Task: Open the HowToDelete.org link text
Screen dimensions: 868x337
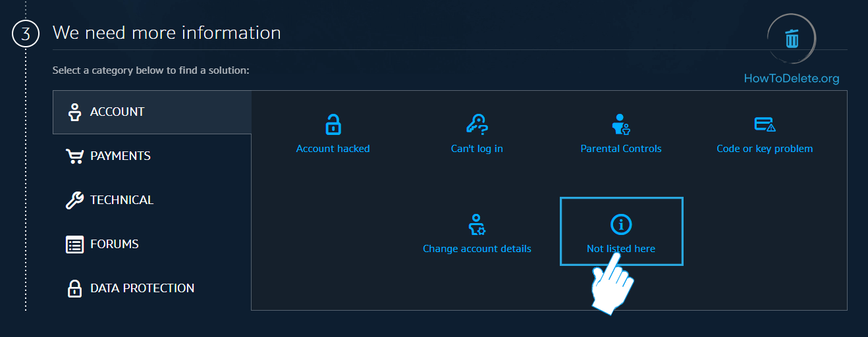Action: (792, 78)
